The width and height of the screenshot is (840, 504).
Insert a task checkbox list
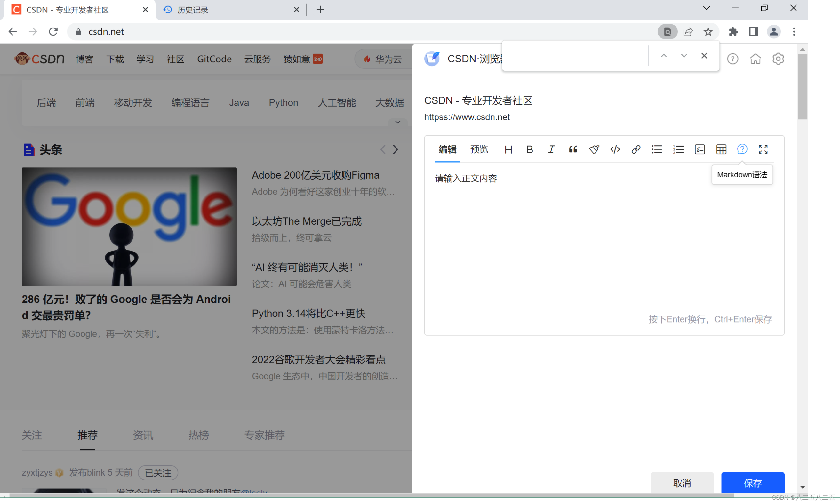(700, 149)
